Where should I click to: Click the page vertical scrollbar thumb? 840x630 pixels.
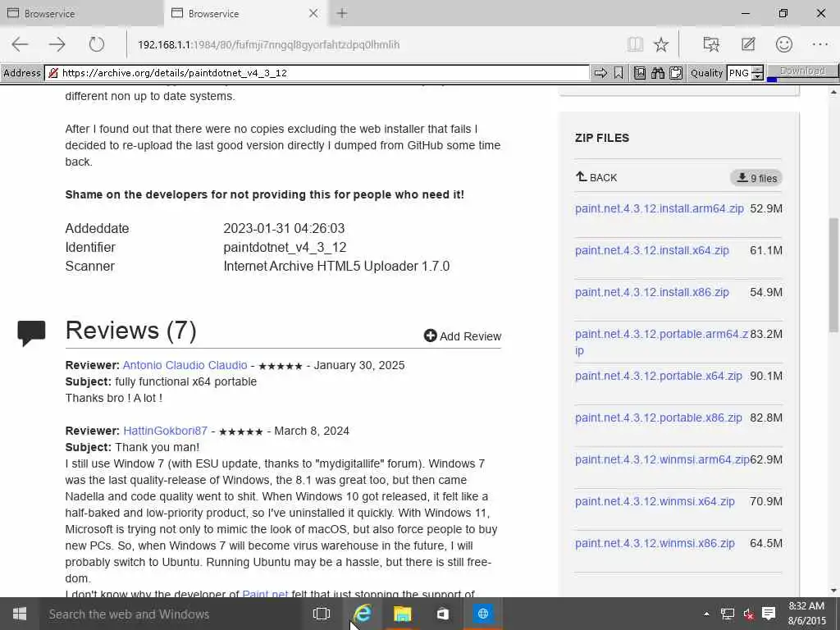pyautogui.click(x=833, y=274)
